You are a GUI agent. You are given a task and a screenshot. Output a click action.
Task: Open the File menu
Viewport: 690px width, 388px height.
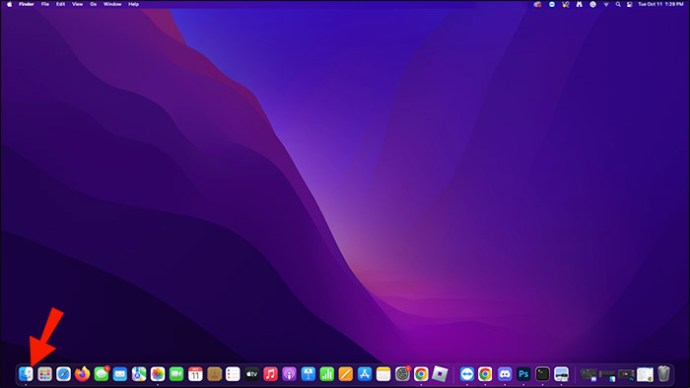45,4
